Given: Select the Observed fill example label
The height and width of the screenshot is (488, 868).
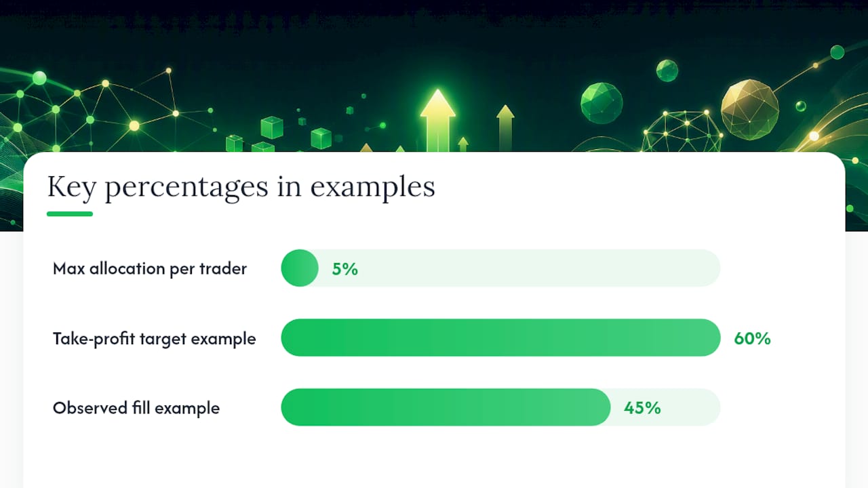Looking at the screenshot, I should [136, 408].
